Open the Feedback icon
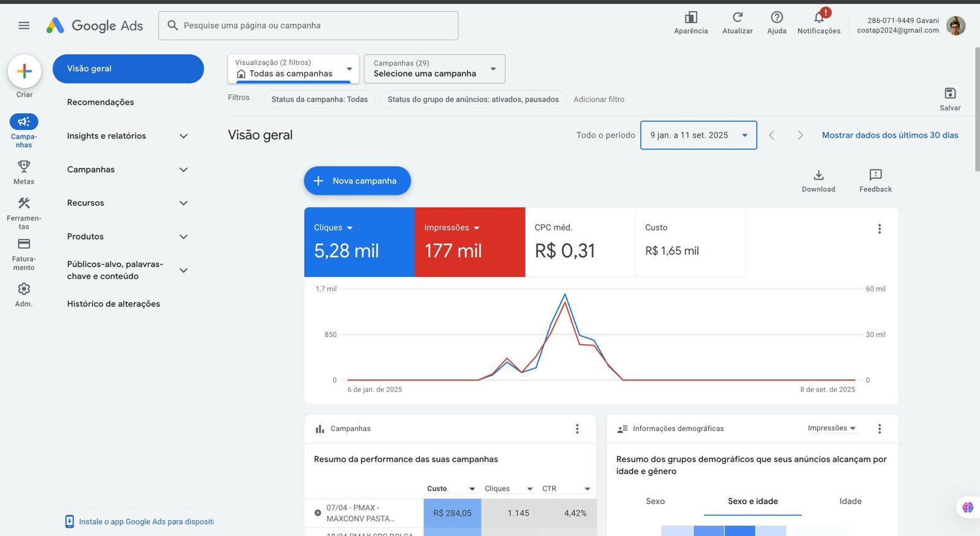The width and height of the screenshot is (980, 536). pyautogui.click(x=875, y=176)
